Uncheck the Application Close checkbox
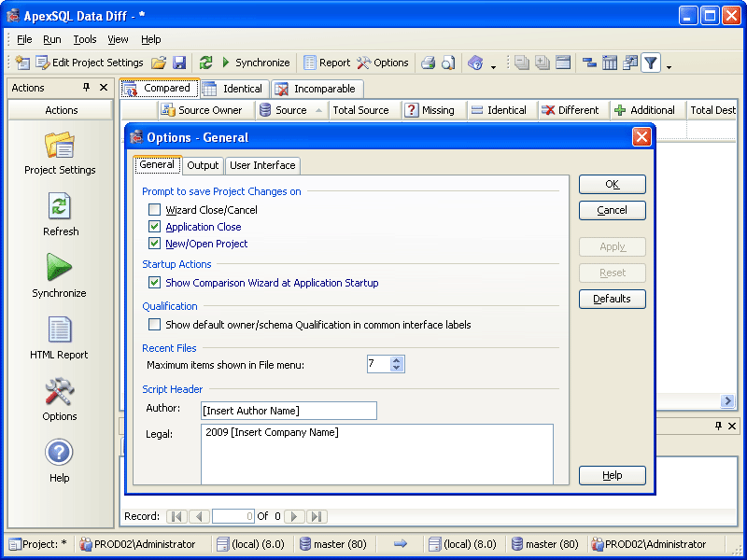Screen dimensions: 747x560 tap(155, 227)
